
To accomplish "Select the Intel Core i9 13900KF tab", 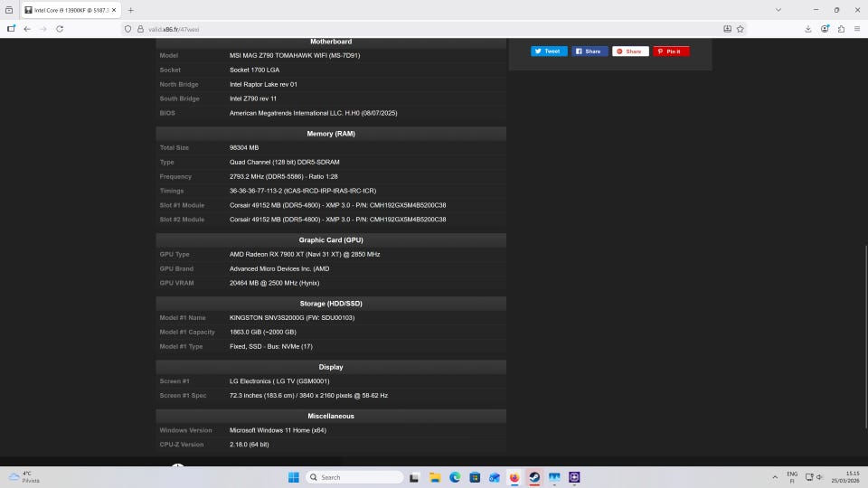I will (71, 10).
